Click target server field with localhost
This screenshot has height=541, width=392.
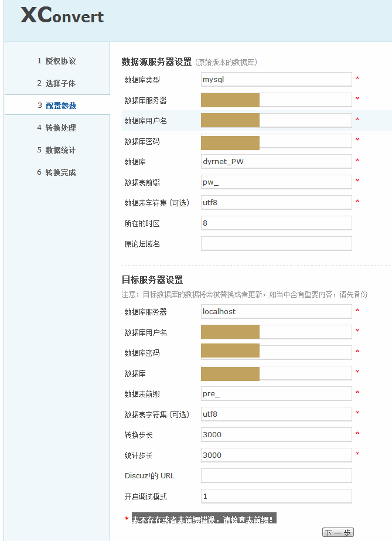(276, 312)
